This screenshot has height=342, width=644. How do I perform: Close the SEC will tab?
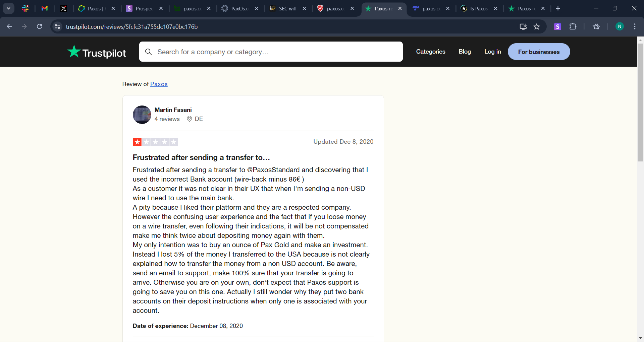[x=305, y=8]
